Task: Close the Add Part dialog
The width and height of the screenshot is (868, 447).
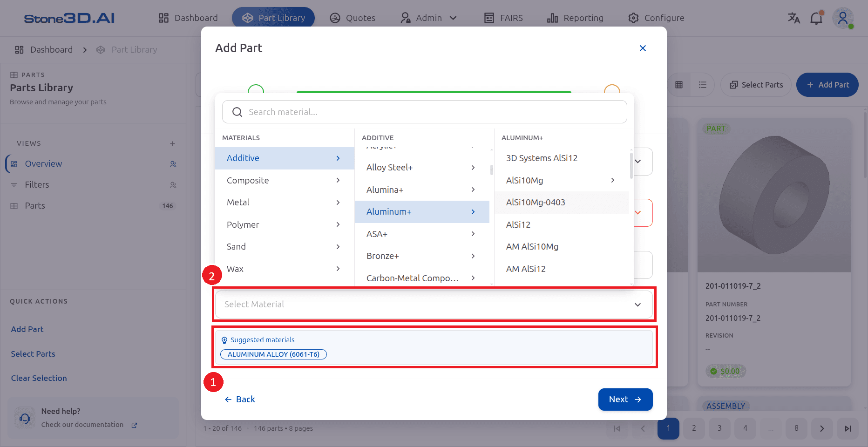Action: pyautogui.click(x=643, y=48)
